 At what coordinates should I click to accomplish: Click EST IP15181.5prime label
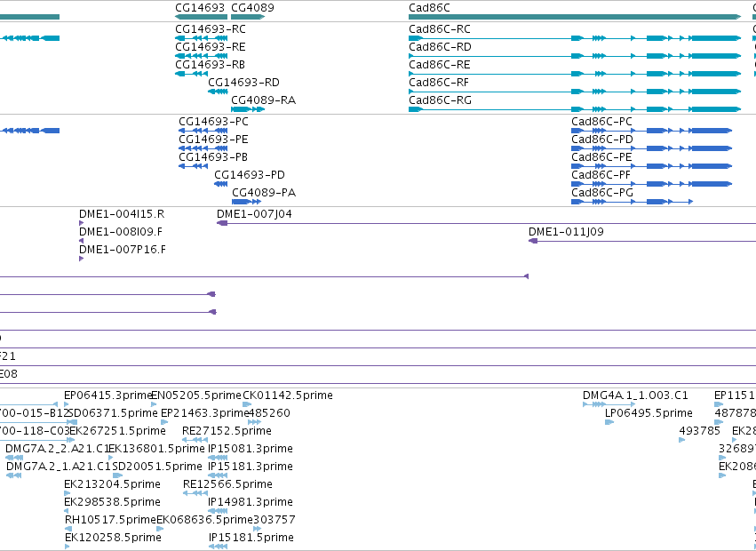(251, 538)
